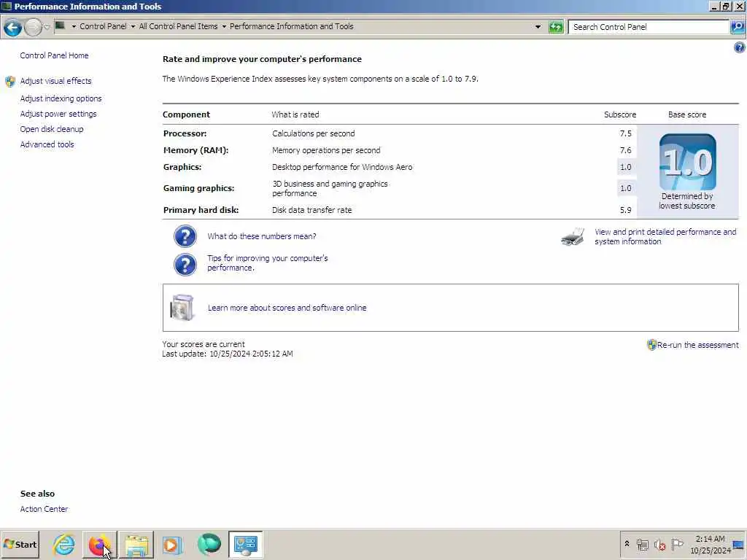Launch Internet Explorer from taskbar
747x560 pixels.
[64, 544]
